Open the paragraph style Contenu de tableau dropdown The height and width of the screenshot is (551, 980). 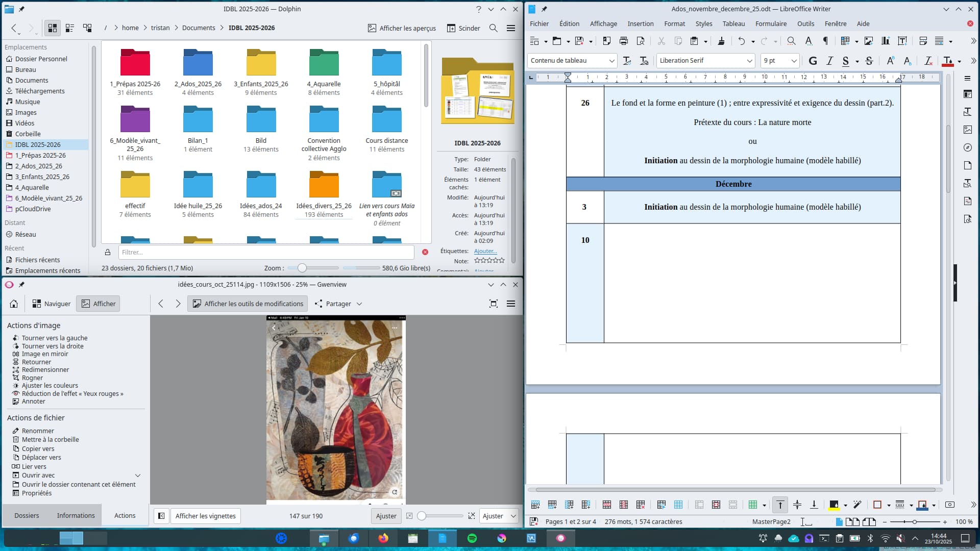pyautogui.click(x=611, y=61)
